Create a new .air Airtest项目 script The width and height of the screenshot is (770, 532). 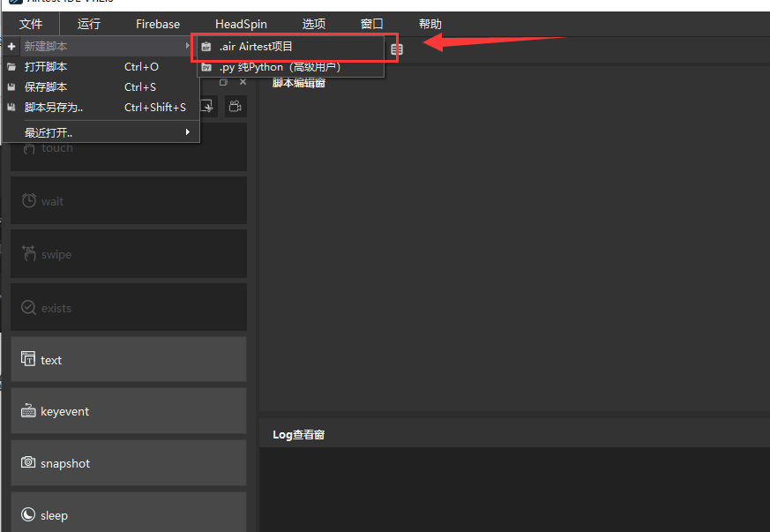tap(291, 47)
